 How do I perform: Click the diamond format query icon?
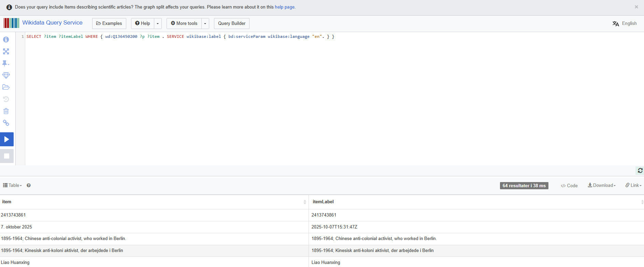pos(6,75)
